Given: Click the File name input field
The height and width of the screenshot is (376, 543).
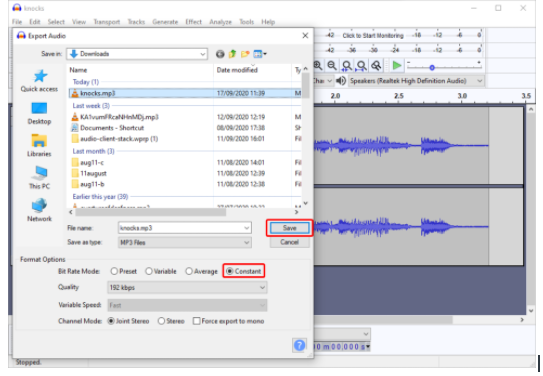Looking at the screenshot, I should (x=185, y=228).
